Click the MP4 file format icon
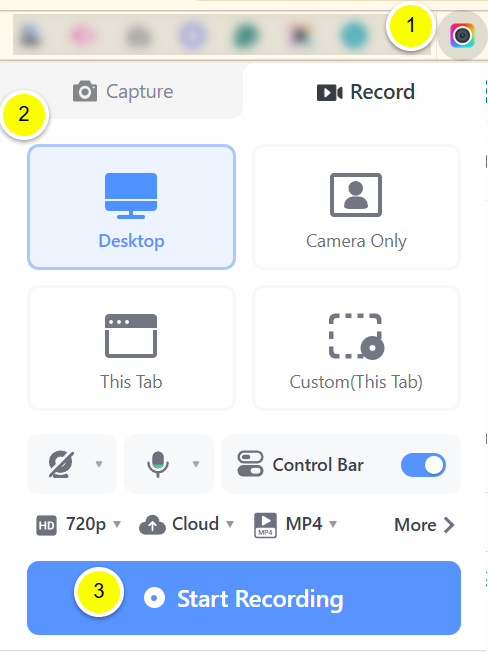This screenshot has height=652, width=488. [x=265, y=525]
